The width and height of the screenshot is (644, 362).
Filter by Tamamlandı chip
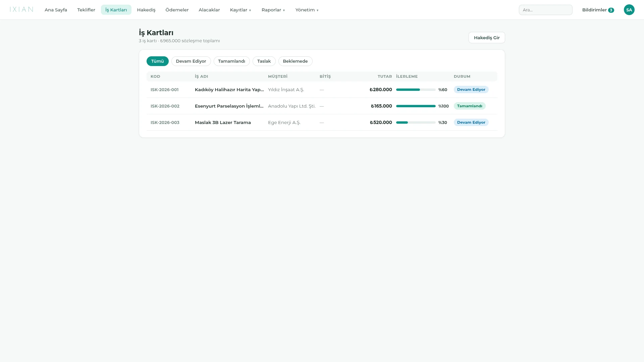click(x=231, y=61)
